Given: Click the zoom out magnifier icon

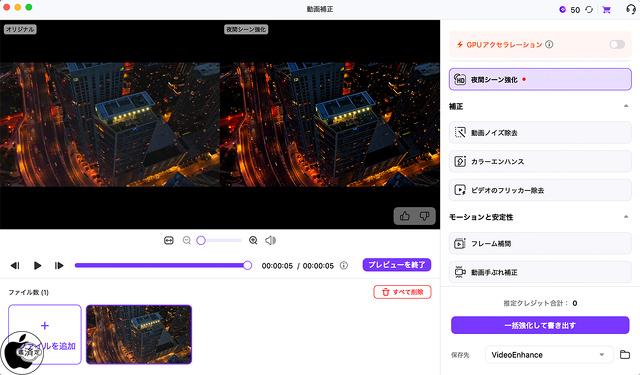Looking at the screenshot, I should 187,240.
